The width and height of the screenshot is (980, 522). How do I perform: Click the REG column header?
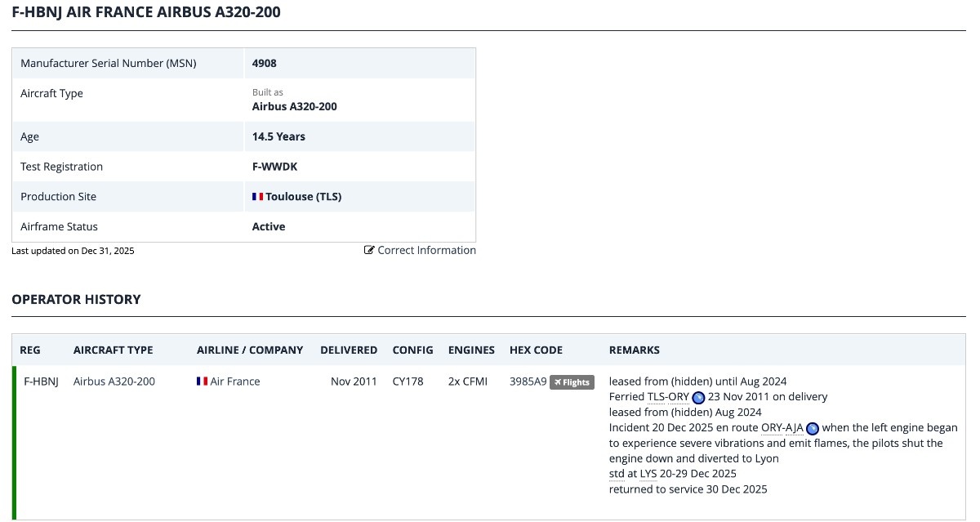click(30, 350)
